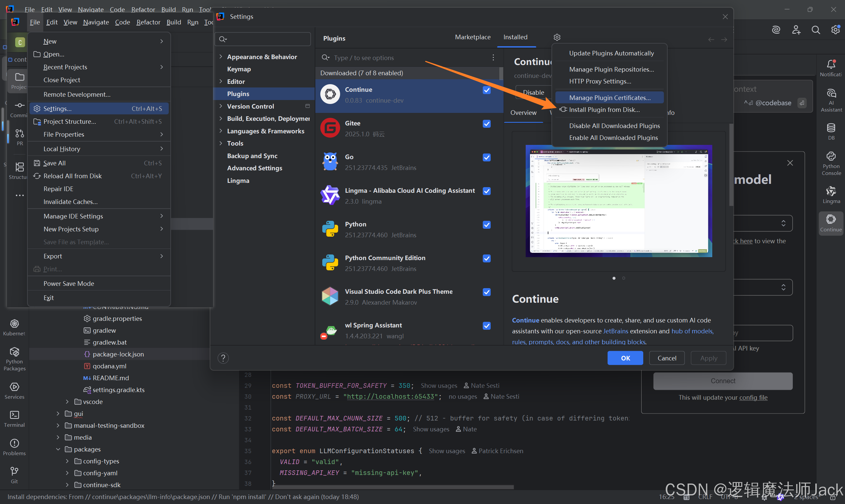Click the plugins gear settings icon

(556, 37)
